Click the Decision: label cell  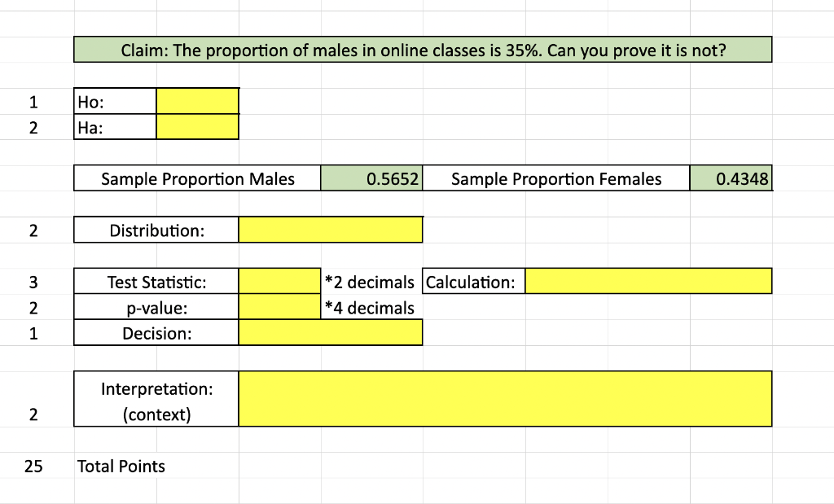(x=156, y=333)
